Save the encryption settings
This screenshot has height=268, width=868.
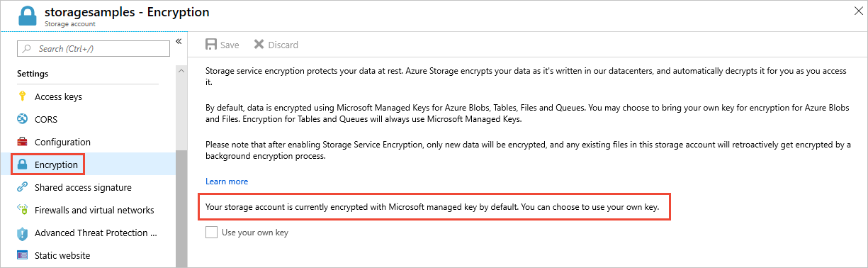click(x=222, y=45)
